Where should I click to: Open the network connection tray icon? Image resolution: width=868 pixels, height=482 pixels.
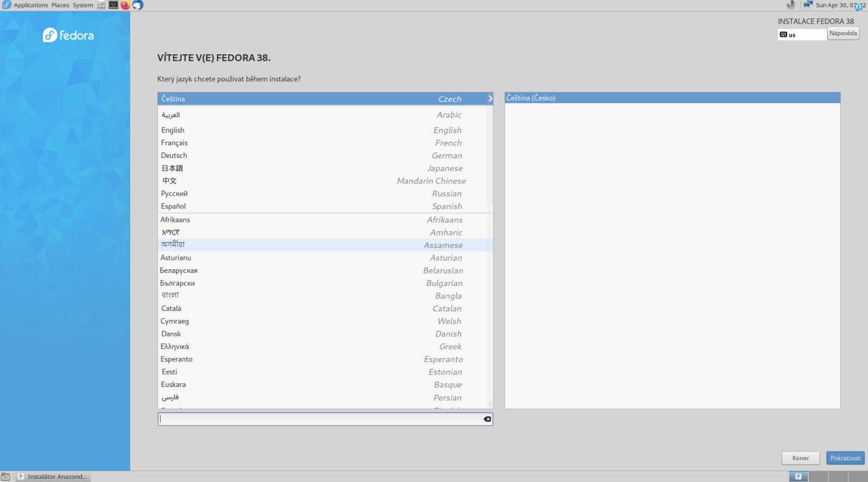[x=808, y=5]
